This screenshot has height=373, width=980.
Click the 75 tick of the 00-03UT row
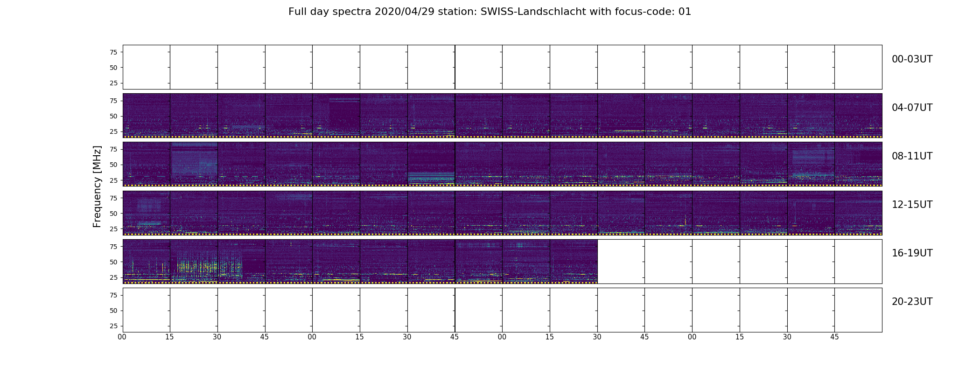coord(113,52)
